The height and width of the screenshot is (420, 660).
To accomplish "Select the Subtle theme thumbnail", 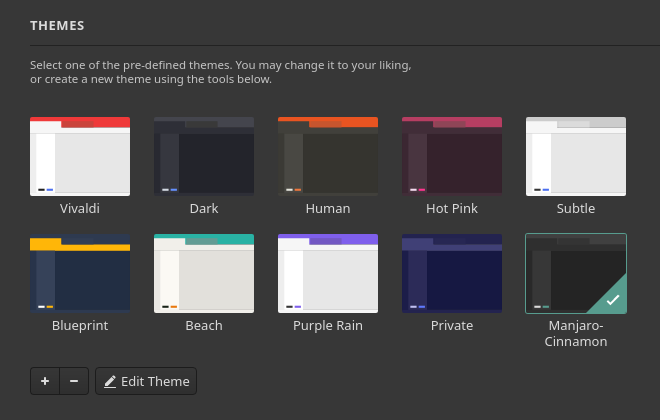I will tap(576, 156).
